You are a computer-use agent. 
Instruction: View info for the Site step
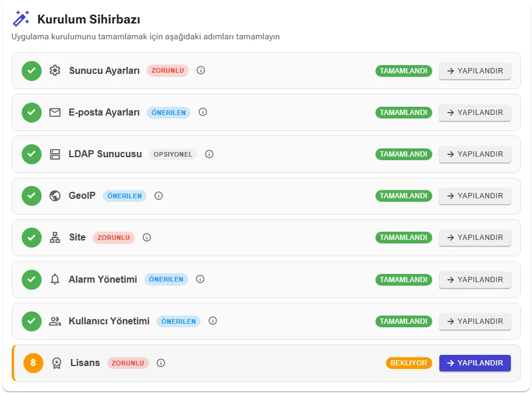coord(147,238)
